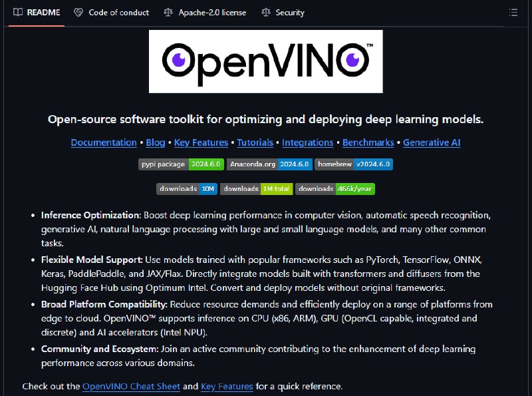This screenshot has height=396, width=532.
Task: Click the README book icon
Action: 18,12
